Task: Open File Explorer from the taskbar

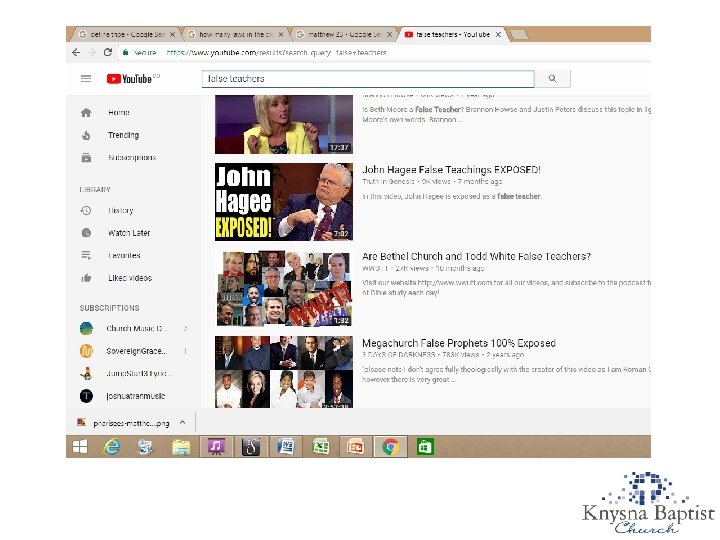Action: 181,447
